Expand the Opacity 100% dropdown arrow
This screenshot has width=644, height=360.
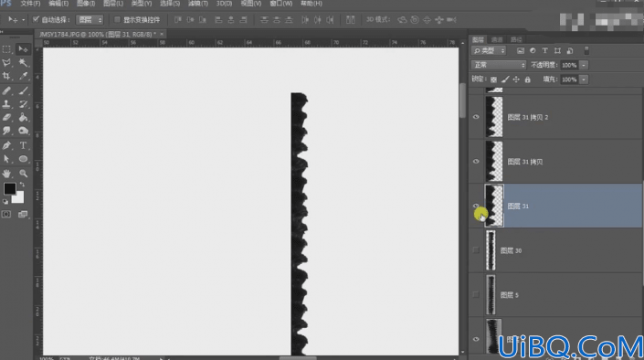click(584, 65)
